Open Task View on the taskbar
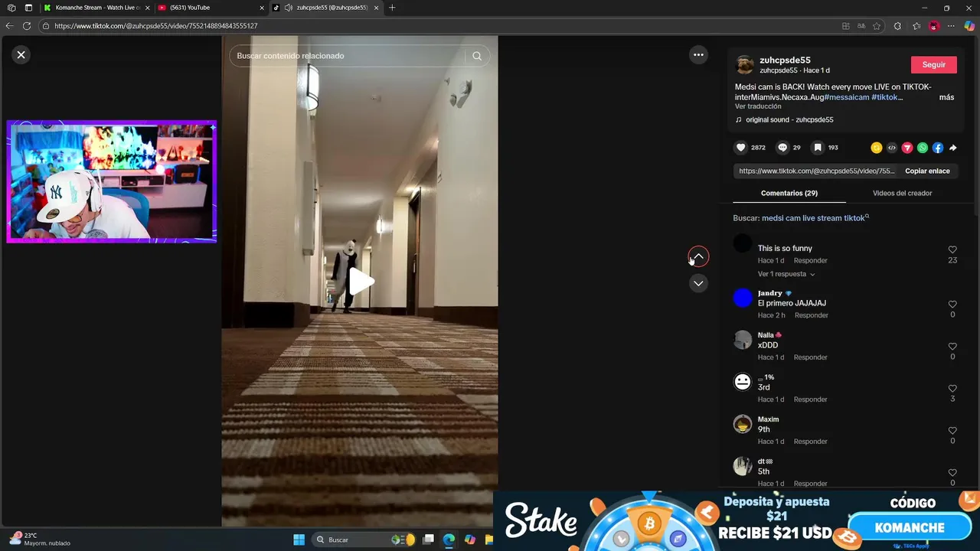Screen dimensions: 980x551 tap(429, 540)
